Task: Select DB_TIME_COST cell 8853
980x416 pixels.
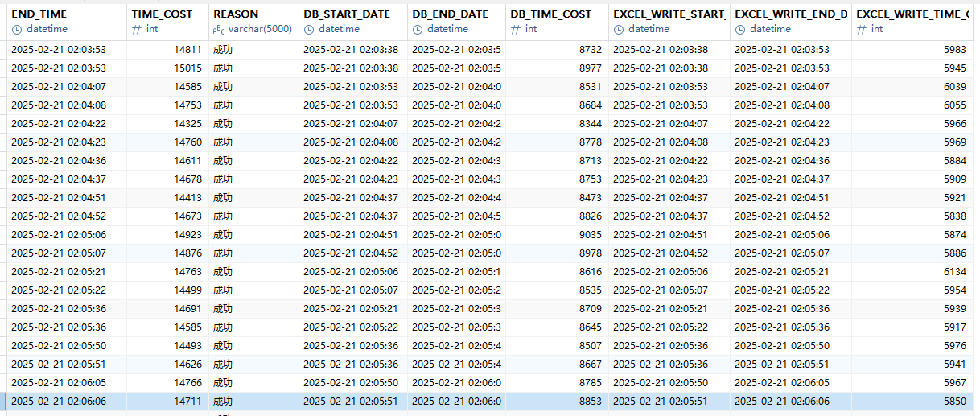Action: (x=558, y=402)
